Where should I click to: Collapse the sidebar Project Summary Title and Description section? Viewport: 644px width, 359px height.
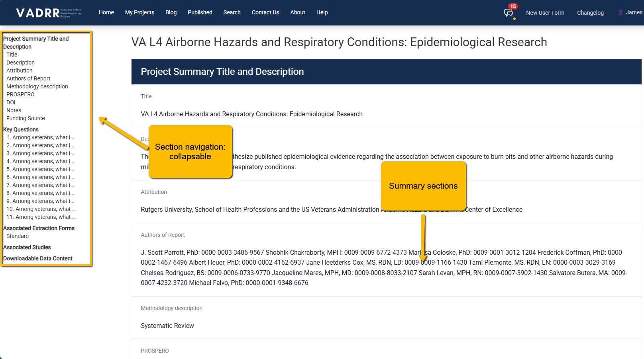pyautogui.click(x=36, y=43)
